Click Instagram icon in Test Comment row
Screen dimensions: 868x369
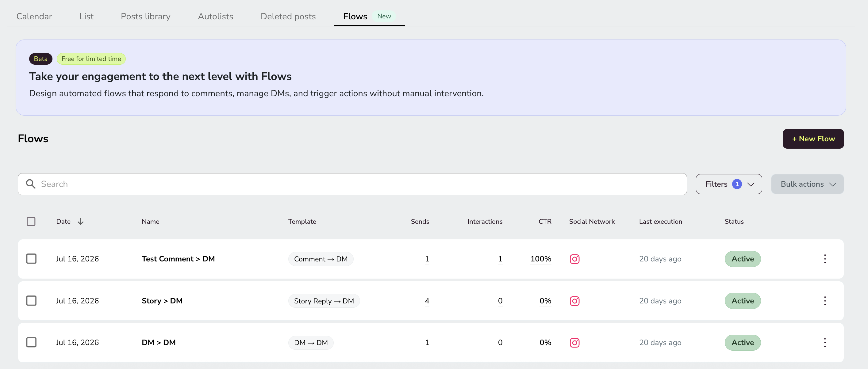[x=574, y=259]
